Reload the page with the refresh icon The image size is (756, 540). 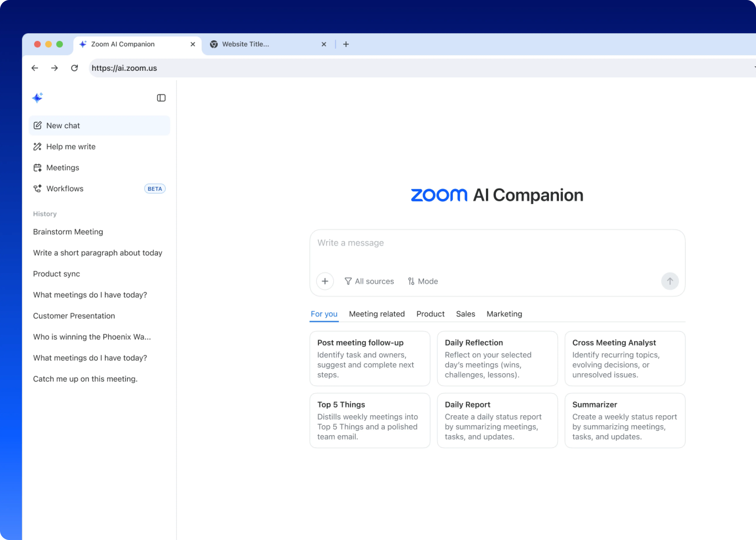click(x=74, y=68)
